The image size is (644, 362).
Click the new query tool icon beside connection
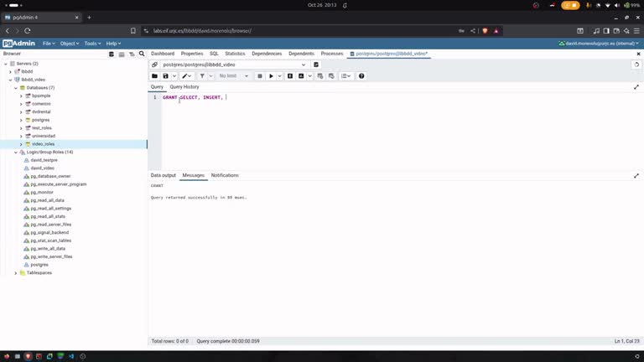[316, 65]
